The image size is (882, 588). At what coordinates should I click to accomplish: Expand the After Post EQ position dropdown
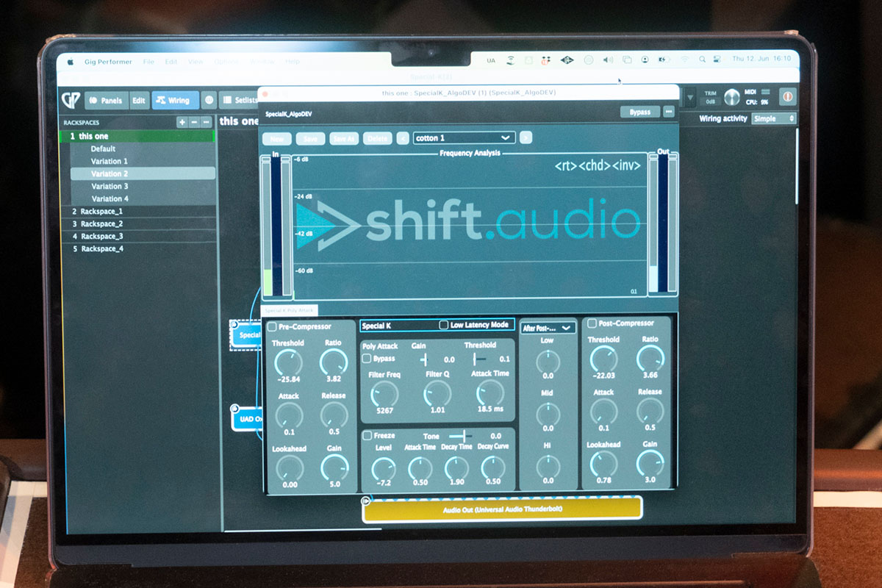point(548,328)
